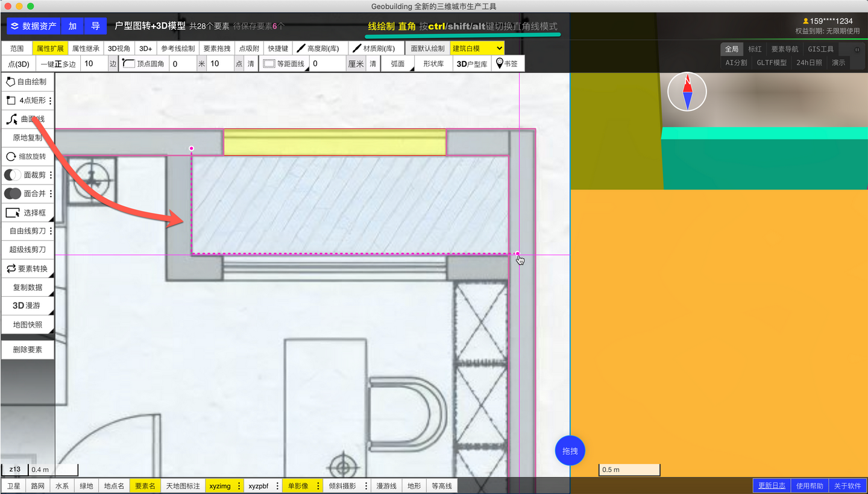868x494 pixels.
Task: Click the 参考线绘制 toolbar item
Action: click(178, 48)
